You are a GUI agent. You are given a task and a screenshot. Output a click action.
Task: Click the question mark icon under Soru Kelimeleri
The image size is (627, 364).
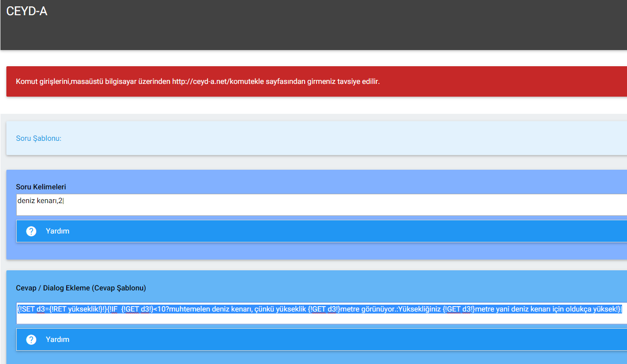coord(31,231)
